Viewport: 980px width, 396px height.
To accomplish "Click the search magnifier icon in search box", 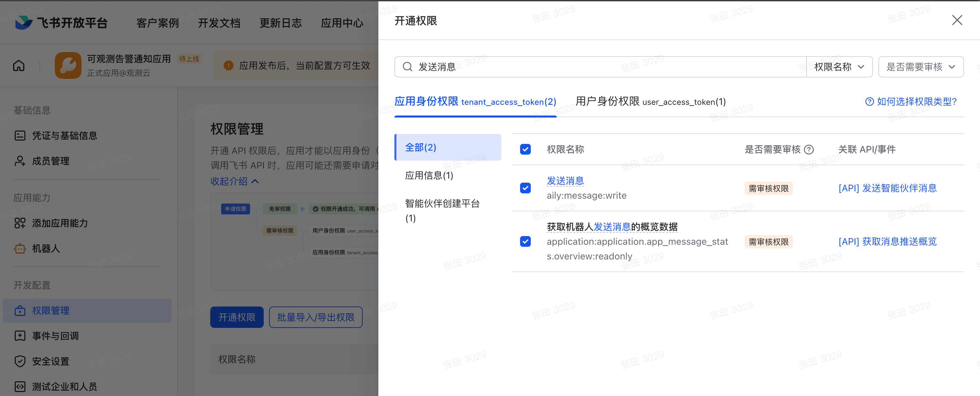I will 407,67.
